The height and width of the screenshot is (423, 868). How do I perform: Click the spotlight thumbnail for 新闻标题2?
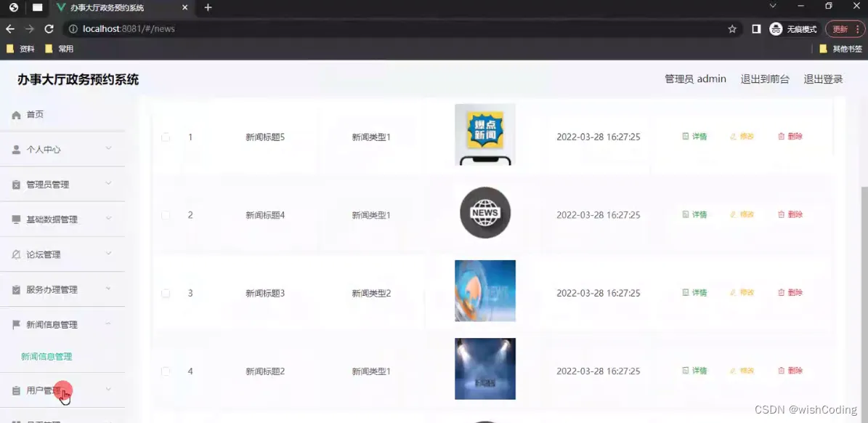point(485,368)
